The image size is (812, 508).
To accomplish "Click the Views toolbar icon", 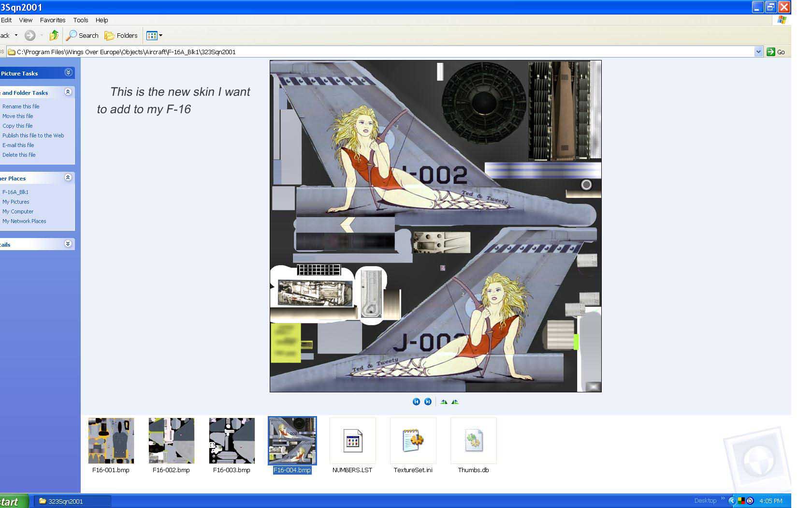I will click(152, 35).
